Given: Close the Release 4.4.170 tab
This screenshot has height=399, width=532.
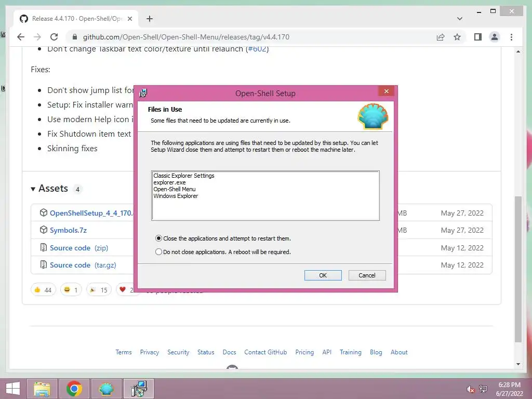Looking at the screenshot, I should pyautogui.click(x=129, y=19).
